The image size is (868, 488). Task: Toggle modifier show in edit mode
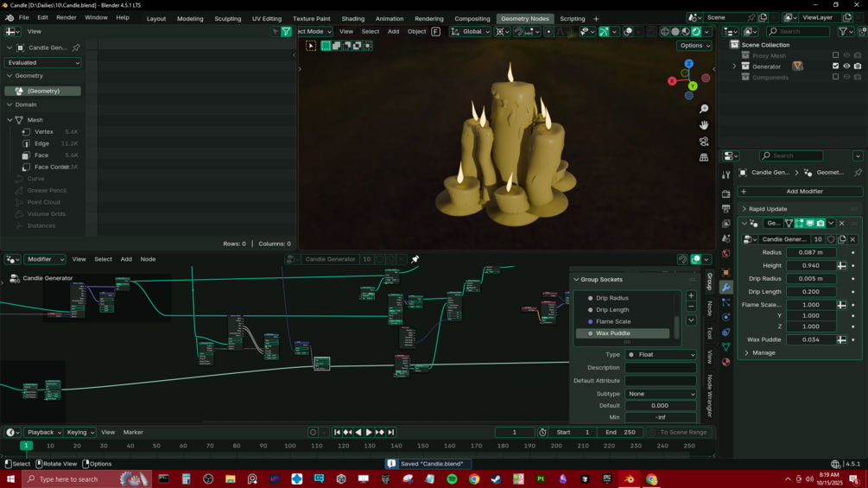(800, 223)
